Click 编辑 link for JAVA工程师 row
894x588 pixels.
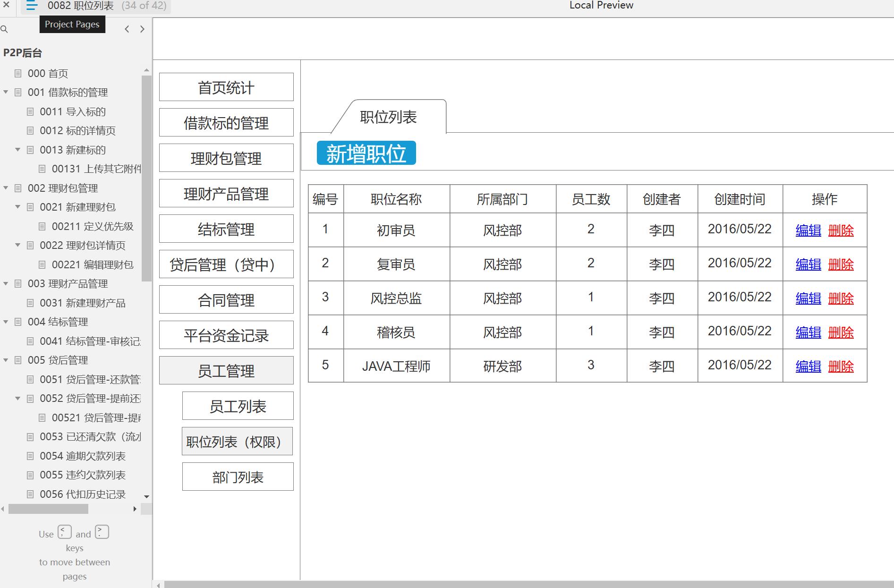coord(808,366)
